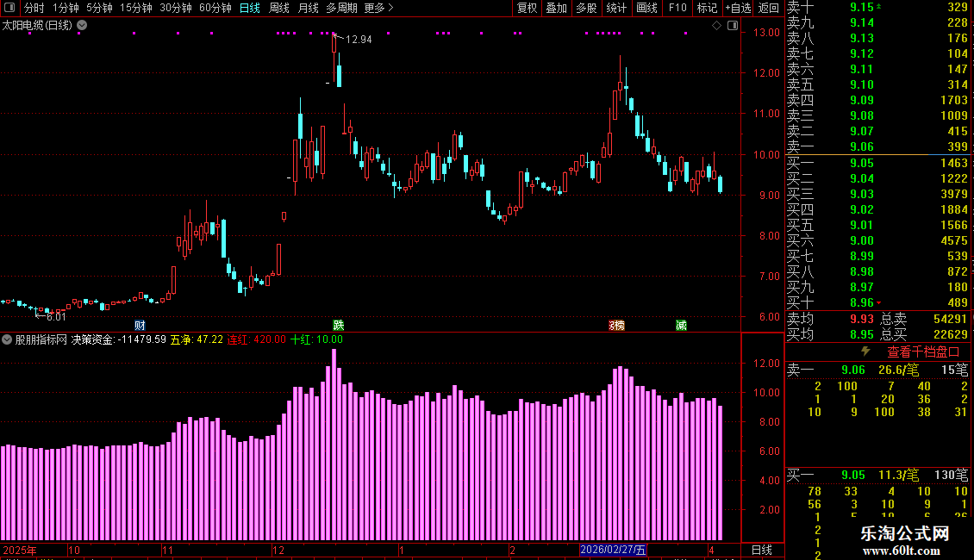Open the 复权 adjustment menu
974x560 pixels.
point(527,8)
